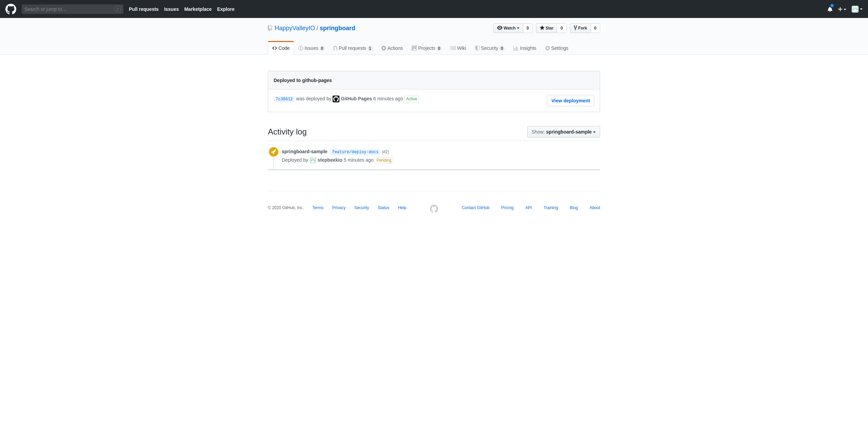The width and height of the screenshot is (868, 445).
Task: Open the stepbeekio user profile link
Action: [x=330, y=160]
